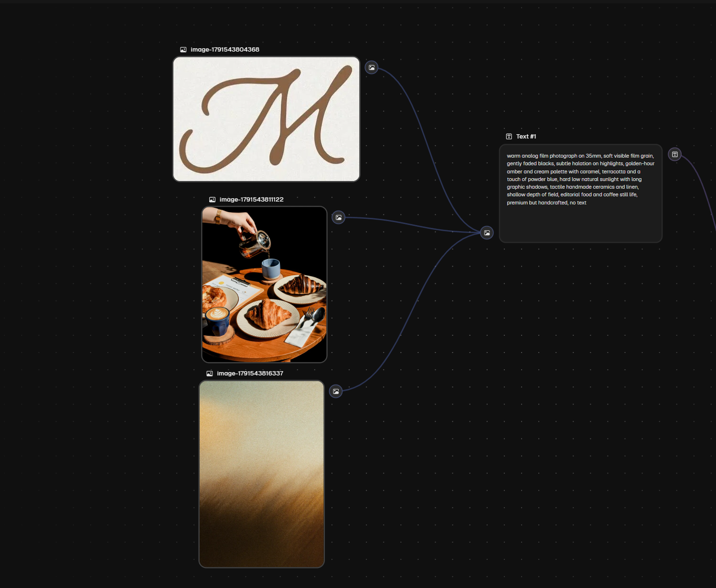Click image icon beside image-1791543804368 label
This screenshot has height=588, width=716.
[183, 50]
